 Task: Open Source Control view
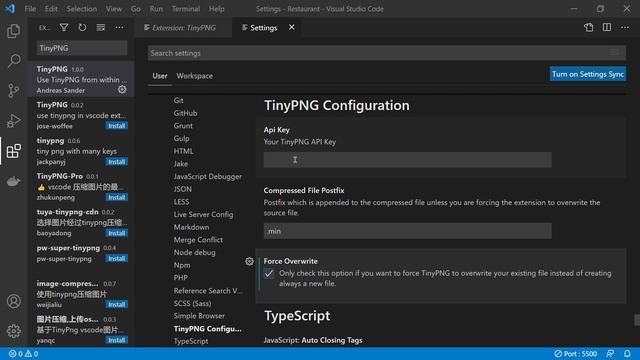[13, 91]
